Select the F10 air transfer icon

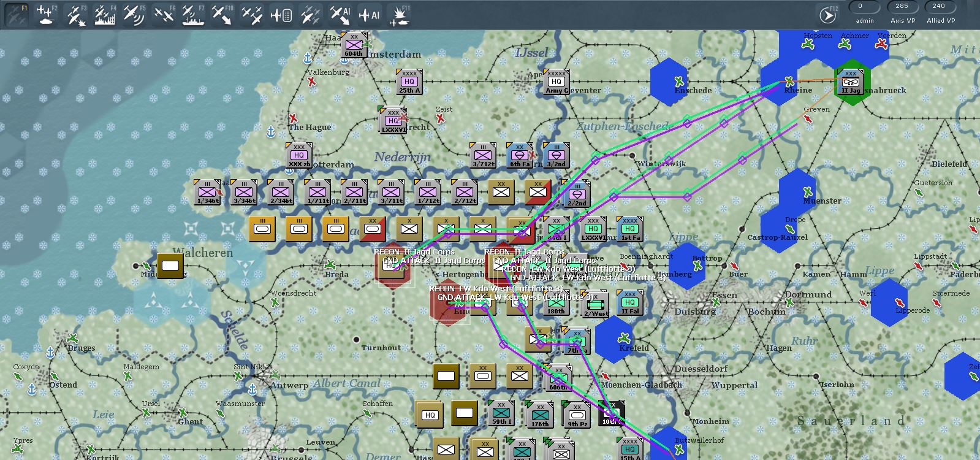click(222, 14)
